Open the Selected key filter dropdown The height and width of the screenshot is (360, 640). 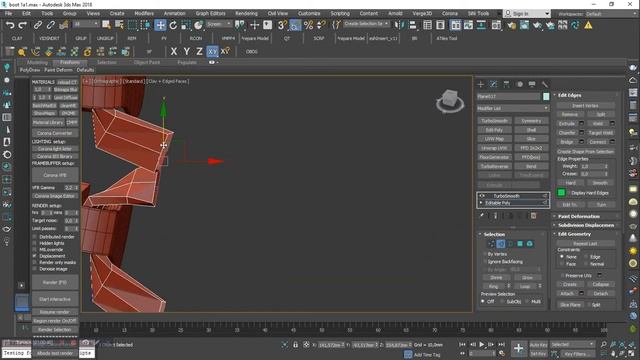point(572,344)
